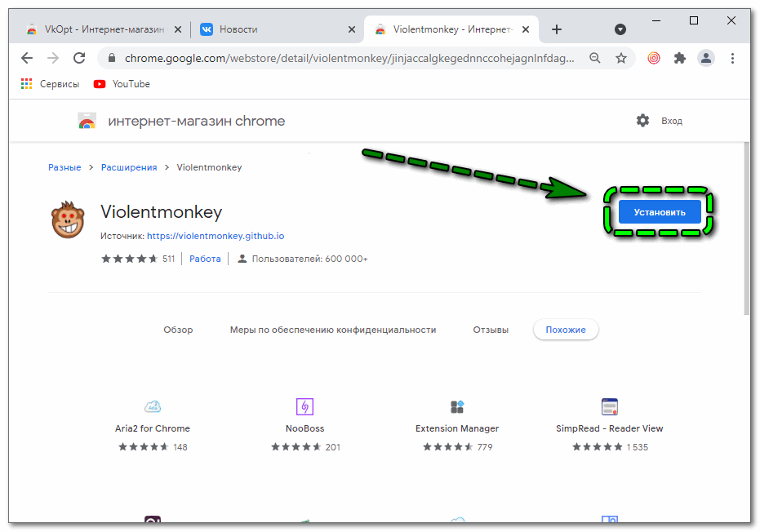Click the SimpRead Reader View icon
This screenshot has width=760, height=532.
(x=609, y=406)
